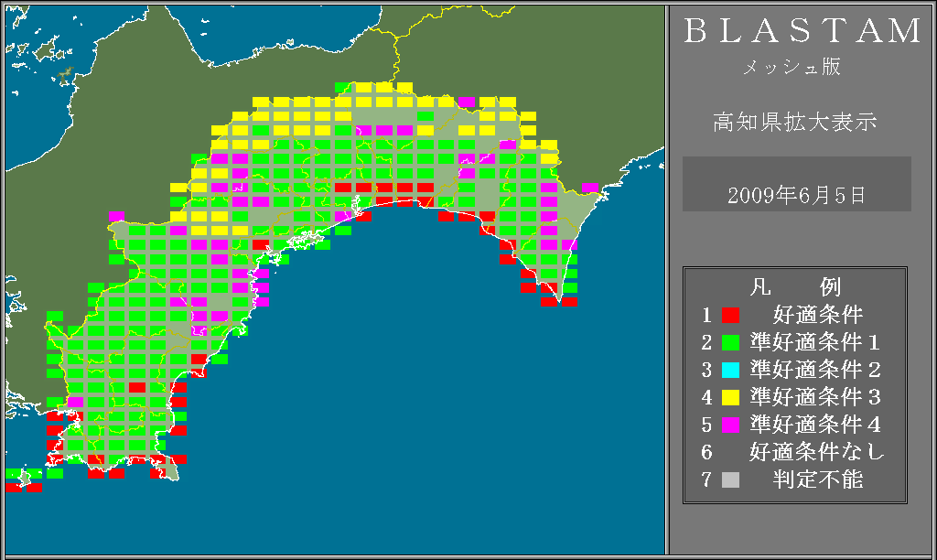Click legend number 6

point(706,452)
